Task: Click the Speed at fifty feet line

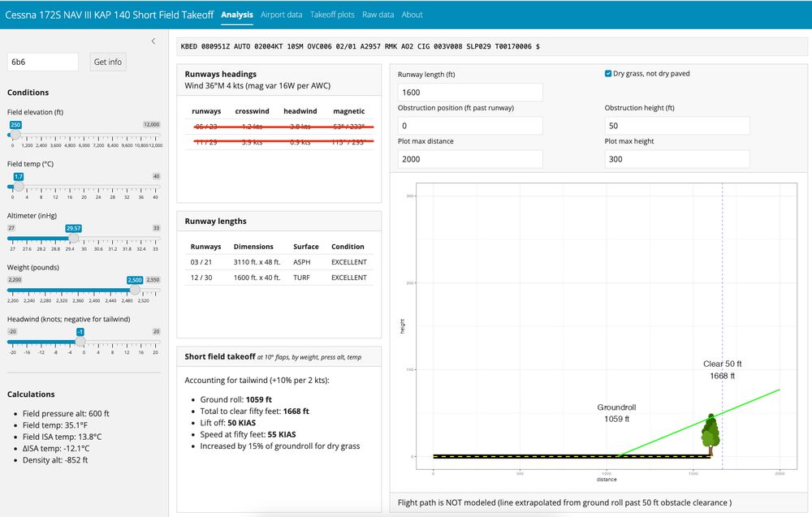Action: pos(248,435)
